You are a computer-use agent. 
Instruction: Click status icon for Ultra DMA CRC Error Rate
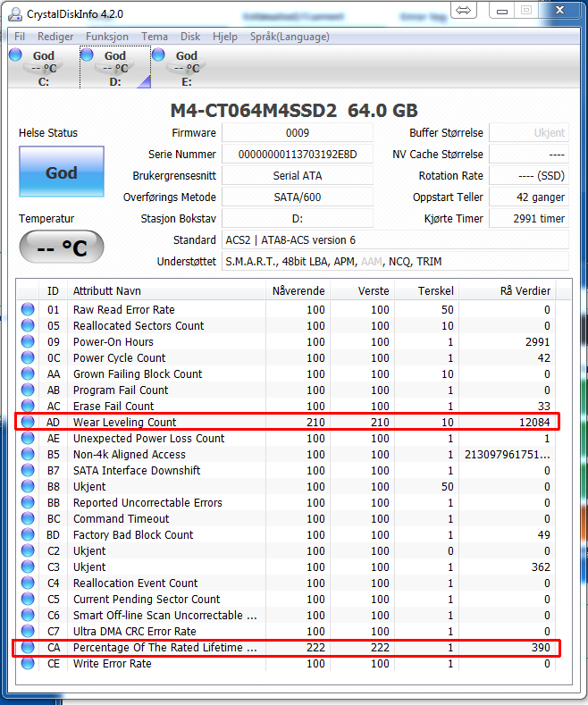pyautogui.click(x=28, y=631)
